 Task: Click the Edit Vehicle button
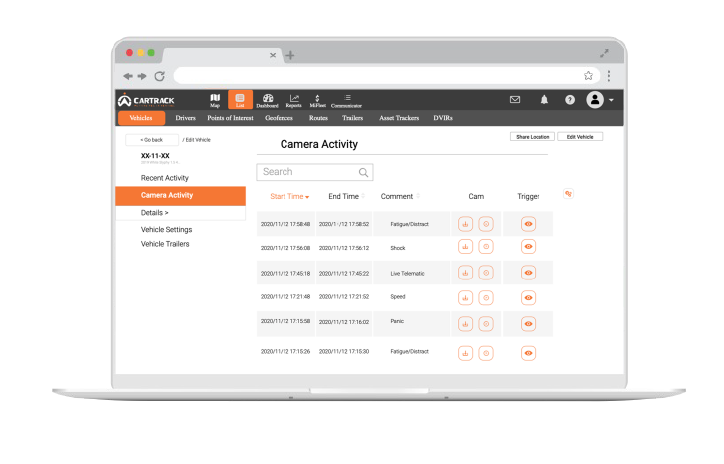coord(580,137)
